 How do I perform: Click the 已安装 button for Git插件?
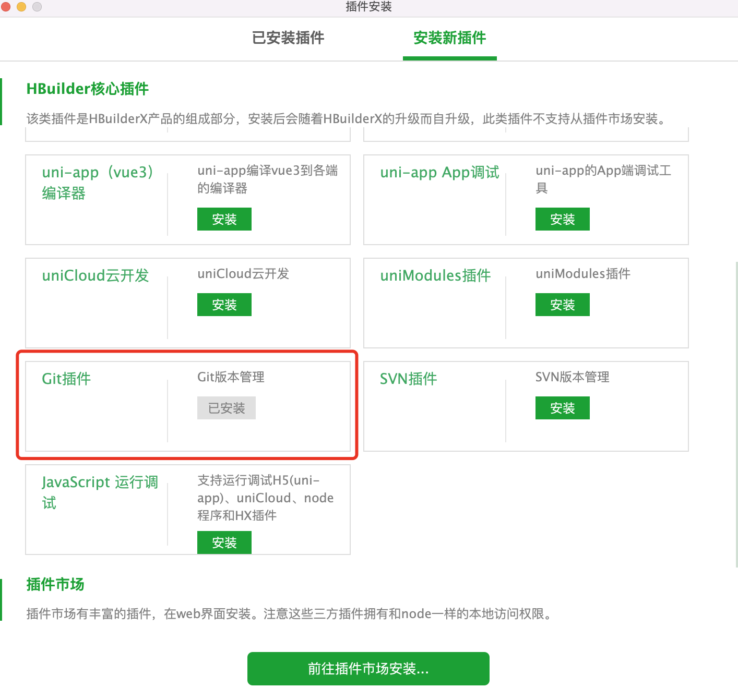click(x=227, y=408)
